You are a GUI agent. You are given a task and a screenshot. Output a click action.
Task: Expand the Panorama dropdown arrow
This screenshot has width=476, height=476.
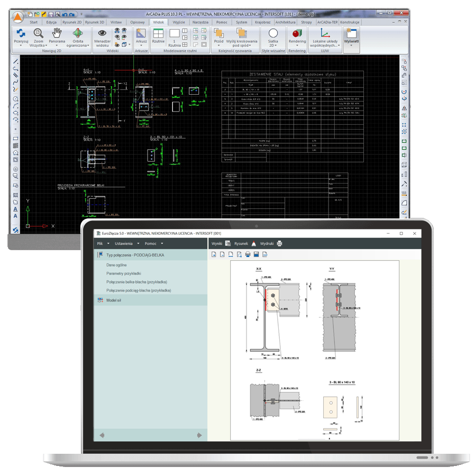click(x=57, y=45)
